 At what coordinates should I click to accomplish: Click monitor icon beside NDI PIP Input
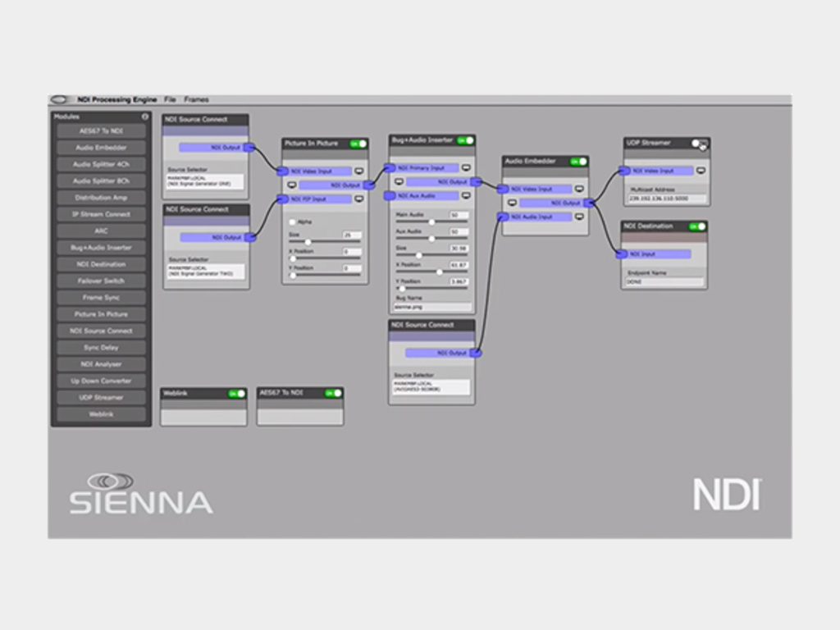pos(359,199)
